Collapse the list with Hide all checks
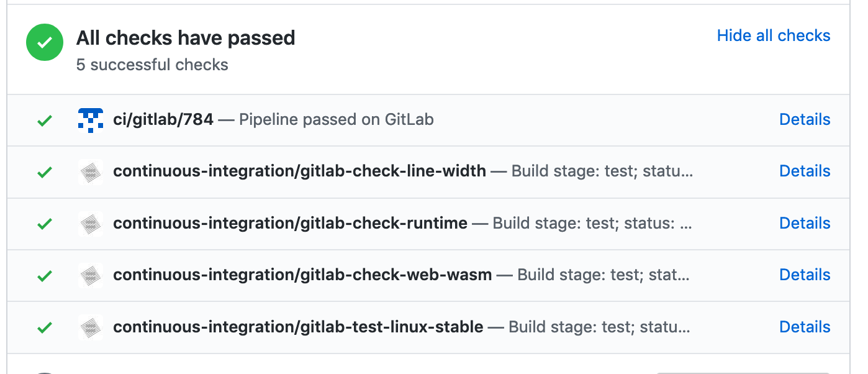This screenshot has height=374, width=868. click(773, 36)
